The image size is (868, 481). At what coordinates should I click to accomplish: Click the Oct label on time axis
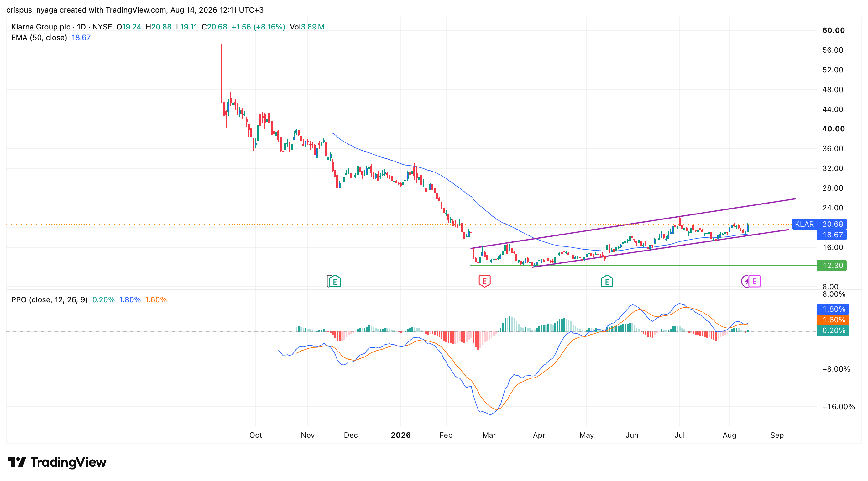[255, 435]
